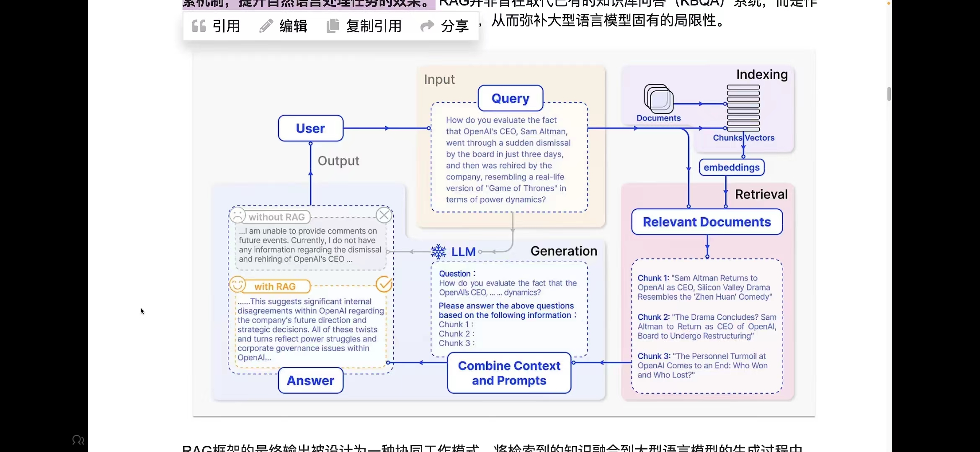Click the happy face 'with RAG' icon

pyautogui.click(x=236, y=285)
